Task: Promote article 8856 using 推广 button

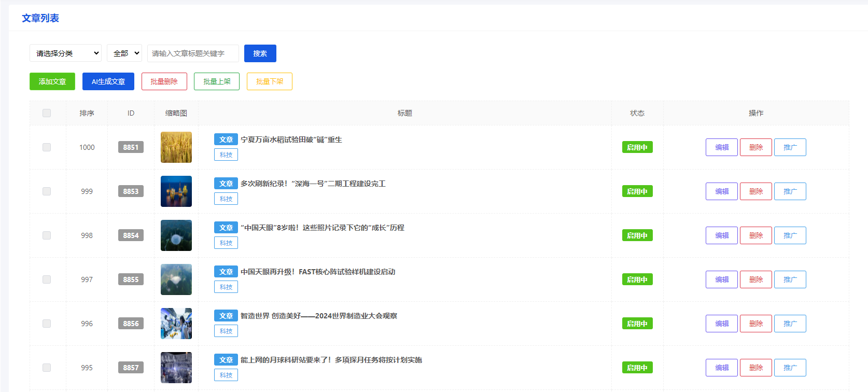Action: click(790, 324)
